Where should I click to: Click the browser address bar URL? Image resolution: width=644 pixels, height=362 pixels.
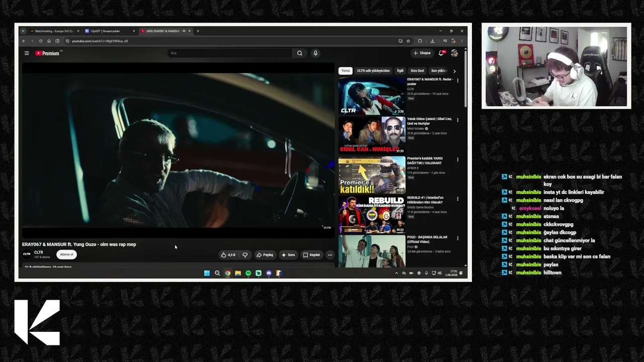(100, 41)
